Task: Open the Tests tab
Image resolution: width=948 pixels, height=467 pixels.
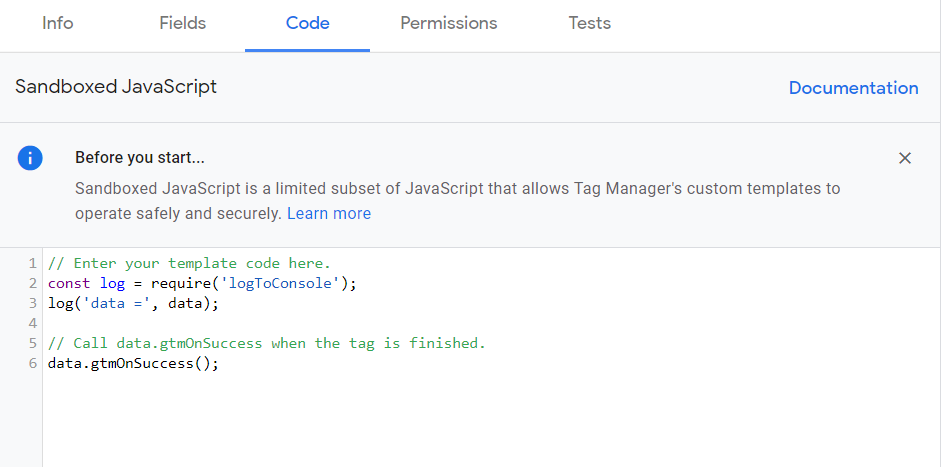Action: pyautogui.click(x=590, y=23)
